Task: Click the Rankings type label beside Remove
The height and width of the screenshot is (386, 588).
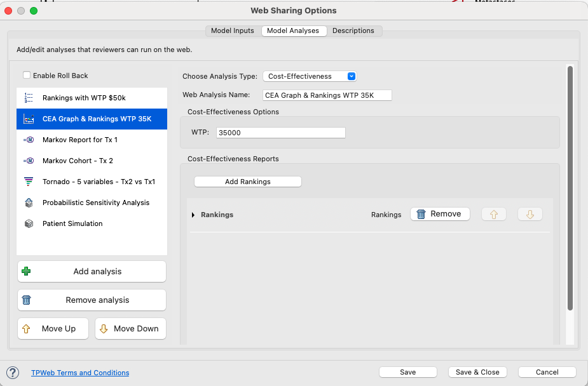Action: 386,215
